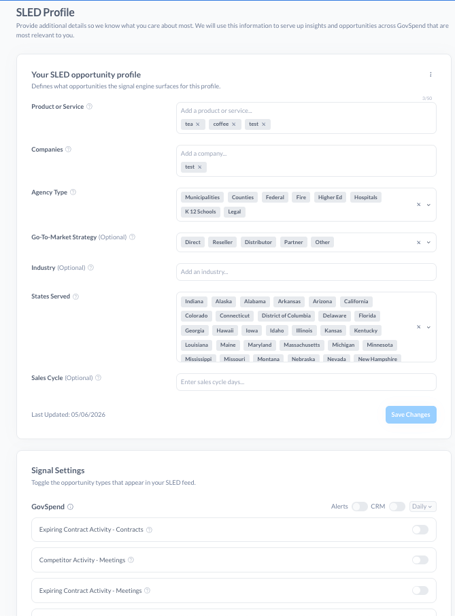This screenshot has width=455, height=616.
Task: Clear all Go-To-Market Strategy selections
Action: point(418,242)
